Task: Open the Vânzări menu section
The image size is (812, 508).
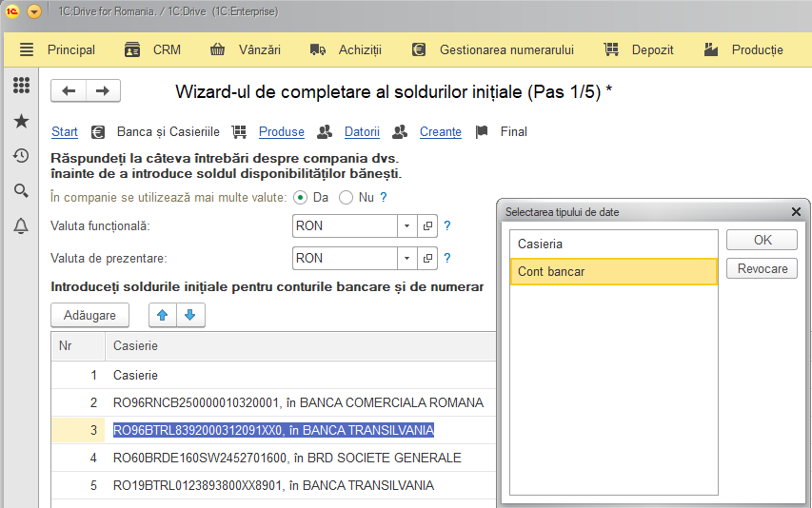Action: click(246, 49)
